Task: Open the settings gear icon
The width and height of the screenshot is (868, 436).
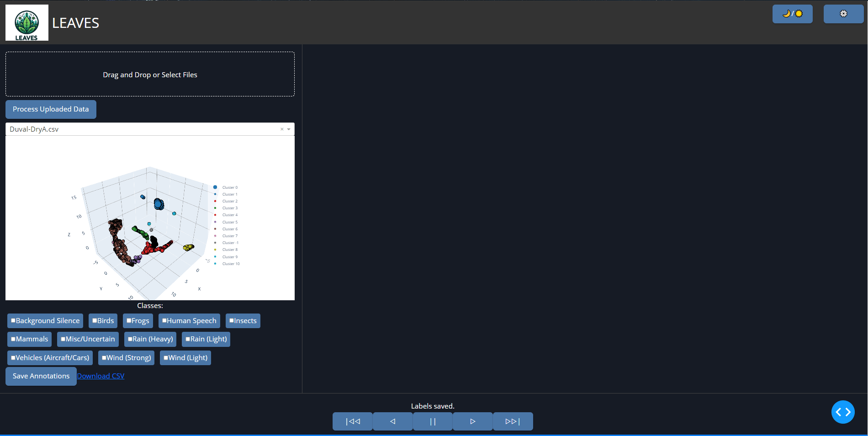Action: coord(843,14)
